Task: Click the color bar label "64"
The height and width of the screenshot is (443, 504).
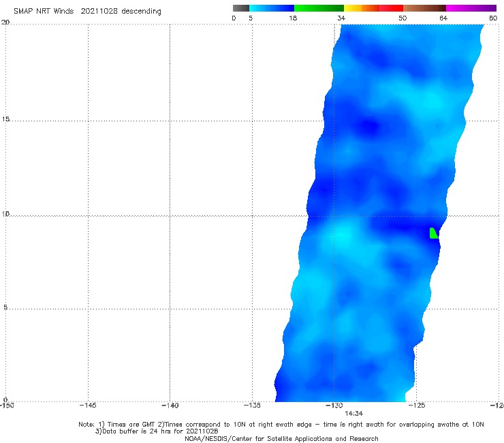Action: click(443, 18)
